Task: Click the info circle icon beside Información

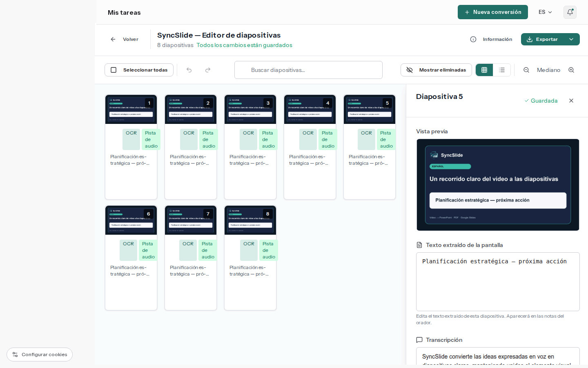Action: pyautogui.click(x=473, y=39)
